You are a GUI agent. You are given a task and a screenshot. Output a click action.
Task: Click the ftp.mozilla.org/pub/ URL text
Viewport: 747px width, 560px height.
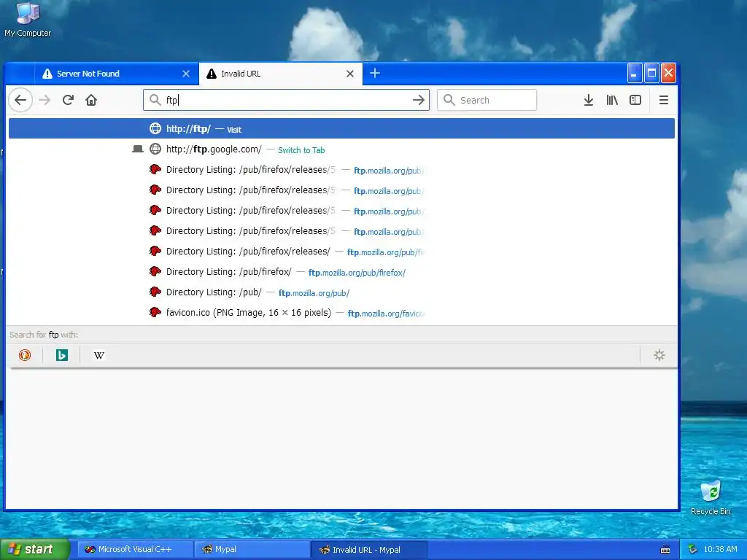[314, 293]
